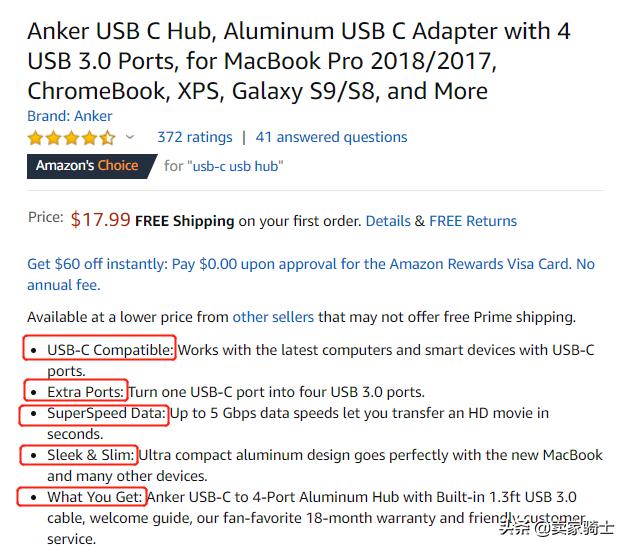Click the $17.99 price
This screenshot has width=629, height=550.
coord(100,220)
